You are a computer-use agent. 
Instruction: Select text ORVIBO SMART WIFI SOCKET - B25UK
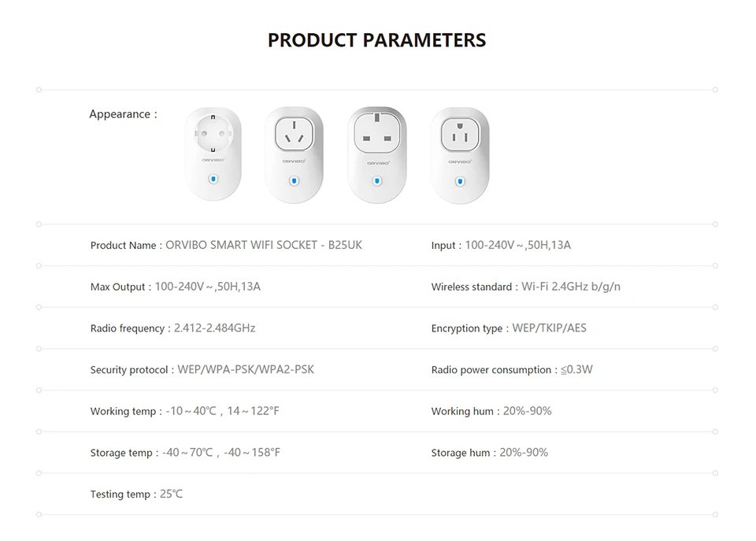tap(264, 245)
